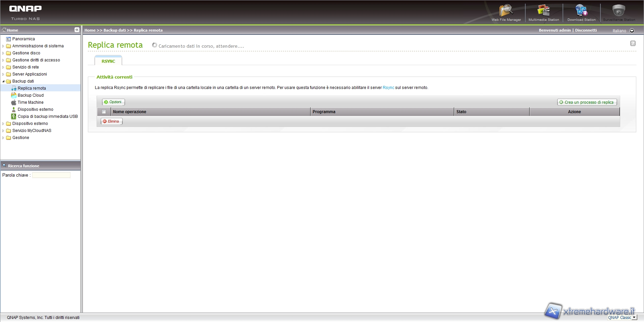Expand Amministrazione di sistema folder
Viewport: 644px width, 322px height.
pos(3,46)
